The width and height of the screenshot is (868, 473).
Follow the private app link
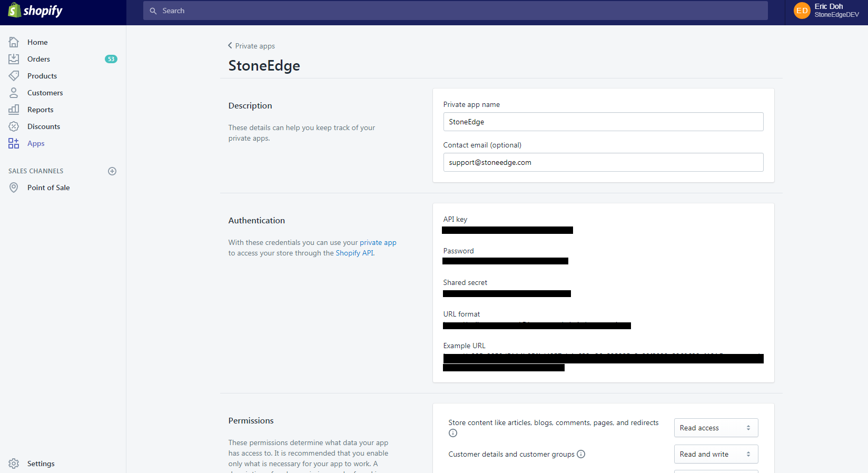pos(378,242)
